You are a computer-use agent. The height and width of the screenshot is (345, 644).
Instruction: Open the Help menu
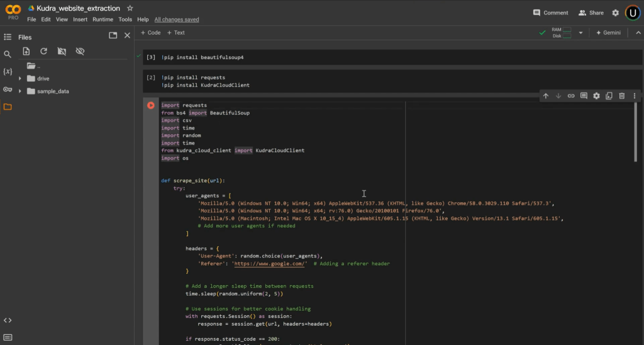point(143,20)
